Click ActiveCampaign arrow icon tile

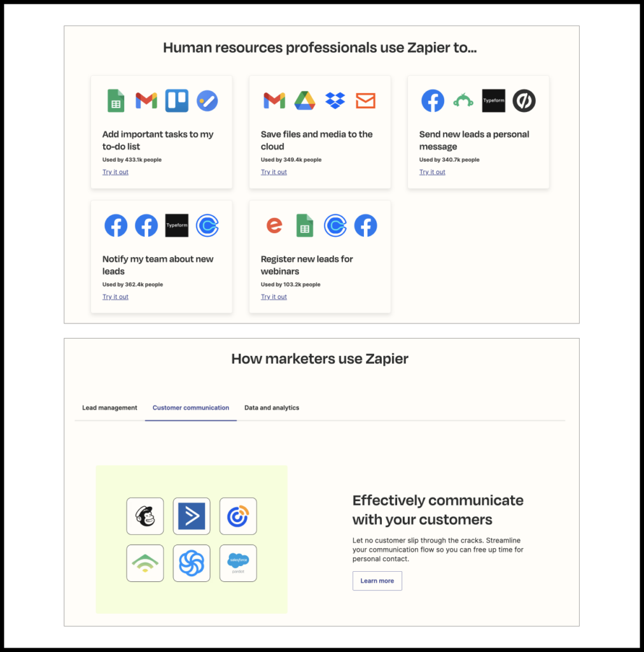click(x=192, y=516)
